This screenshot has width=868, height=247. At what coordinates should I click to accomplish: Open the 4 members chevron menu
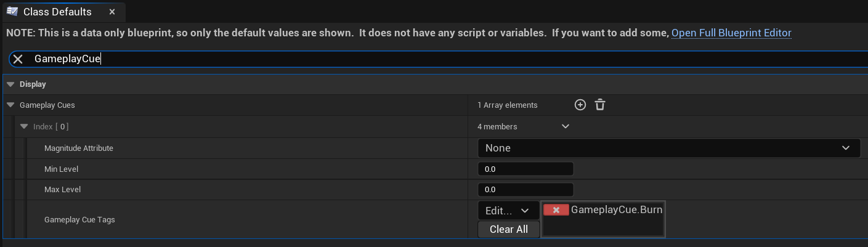(x=566, y=127)
